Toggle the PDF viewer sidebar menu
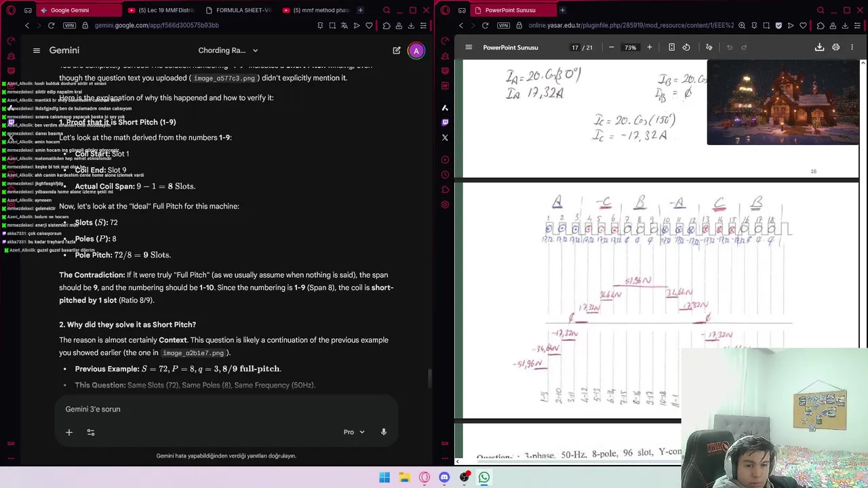 pos(469,47)
